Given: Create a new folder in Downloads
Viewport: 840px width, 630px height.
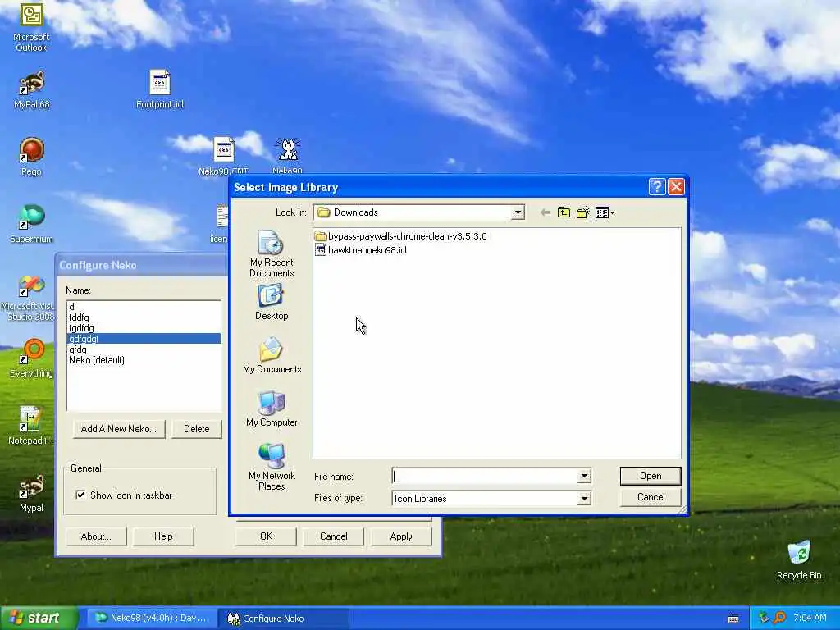Looking at the screenshot, I should (583, 212).
